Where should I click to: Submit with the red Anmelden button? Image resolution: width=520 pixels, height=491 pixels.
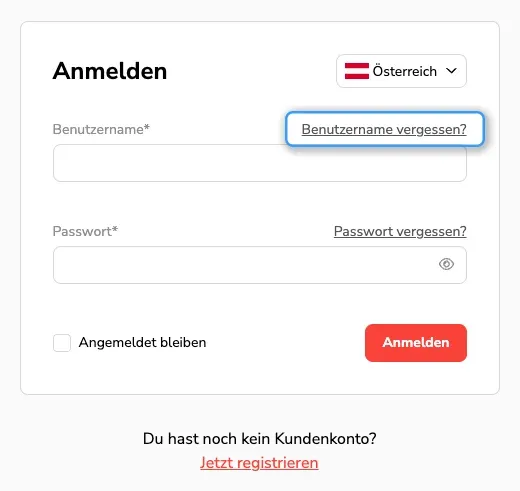coord(416,343)
